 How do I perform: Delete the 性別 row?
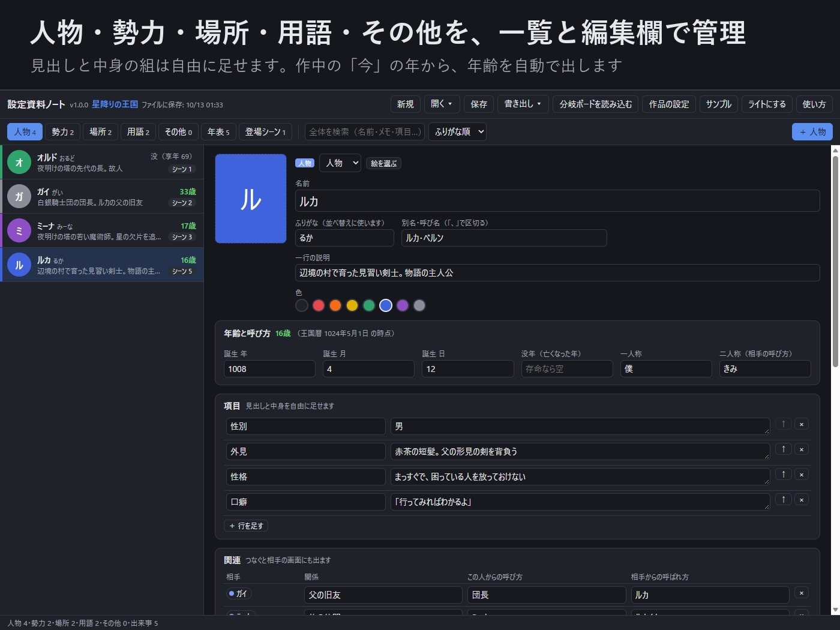coord(802,424)
